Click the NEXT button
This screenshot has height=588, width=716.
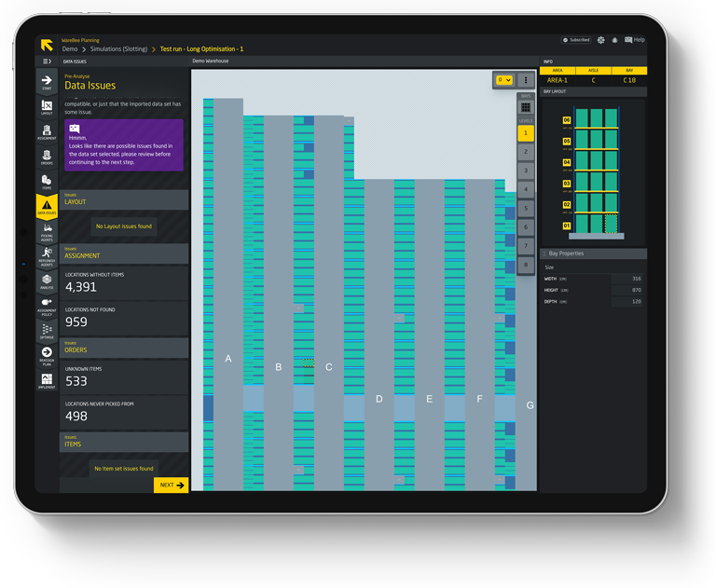point(172,485)
